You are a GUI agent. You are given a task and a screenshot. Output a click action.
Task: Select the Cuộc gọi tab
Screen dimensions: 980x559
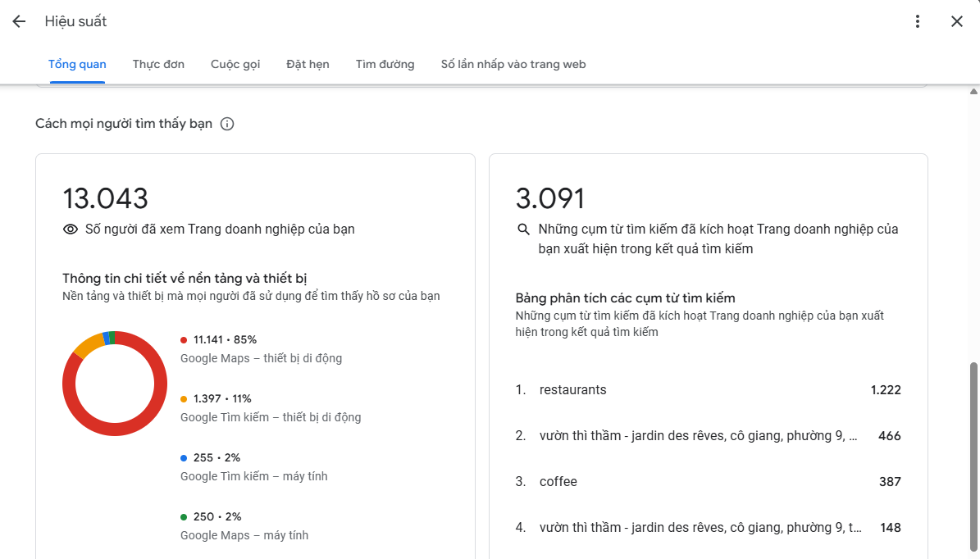(235, 64)
